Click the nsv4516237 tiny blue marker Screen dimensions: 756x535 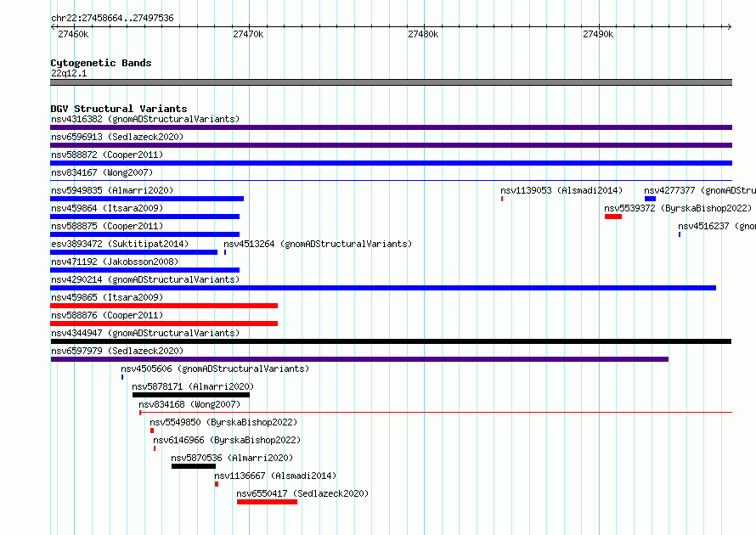point(680,234)
